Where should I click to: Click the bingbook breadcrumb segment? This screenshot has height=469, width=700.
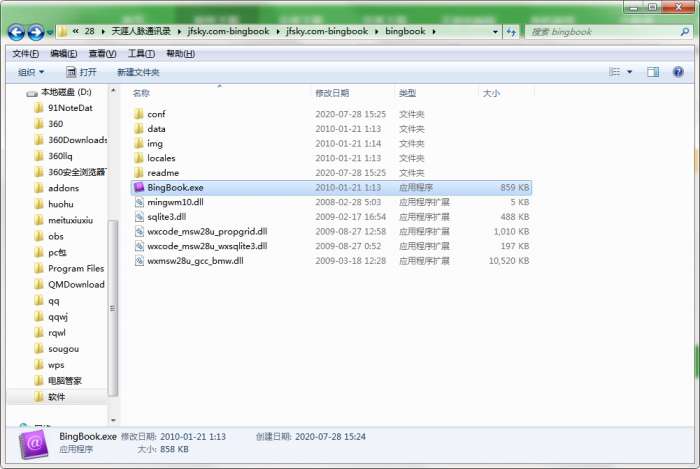click(405, 31)
